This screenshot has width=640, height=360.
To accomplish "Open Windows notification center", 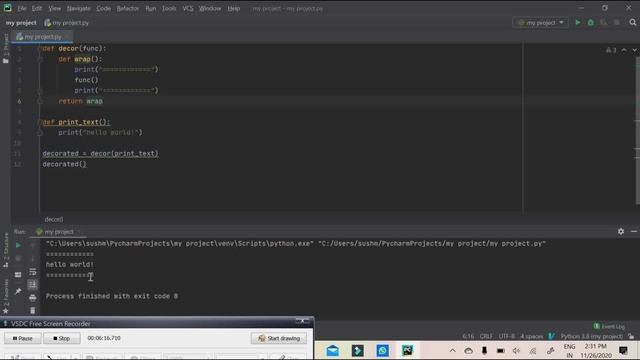I will 623,351.
